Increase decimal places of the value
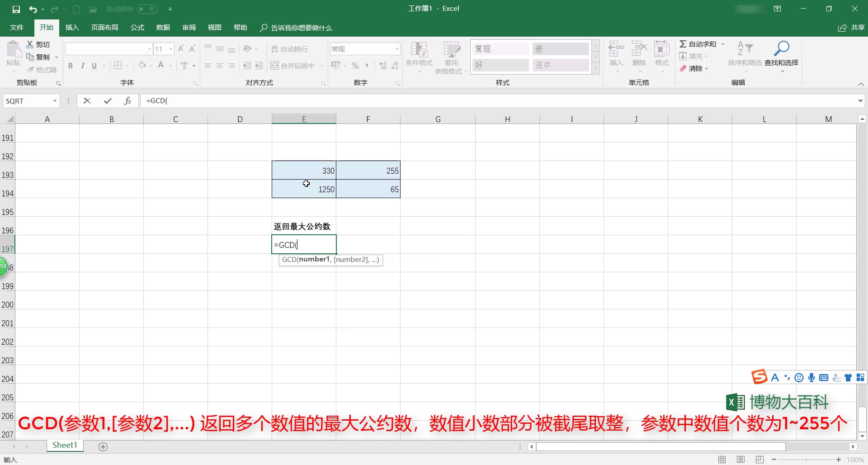 pyautogui.click(x=382, y=66)
